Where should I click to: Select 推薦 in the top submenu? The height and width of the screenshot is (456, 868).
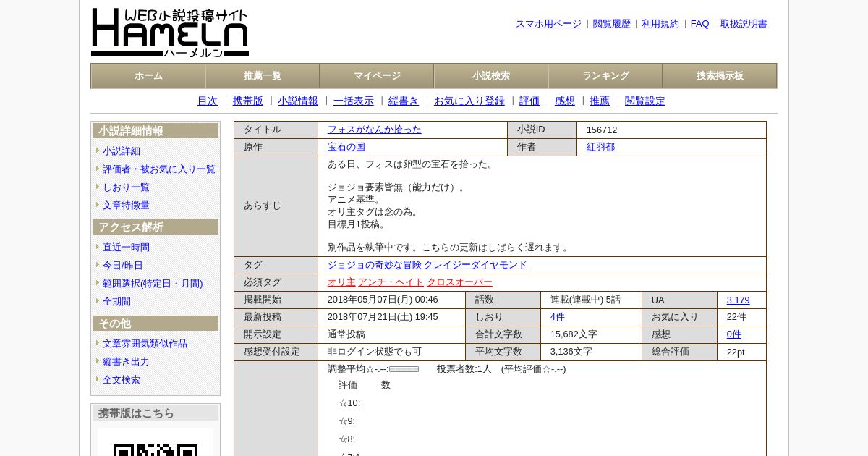(x=600, y=101)
